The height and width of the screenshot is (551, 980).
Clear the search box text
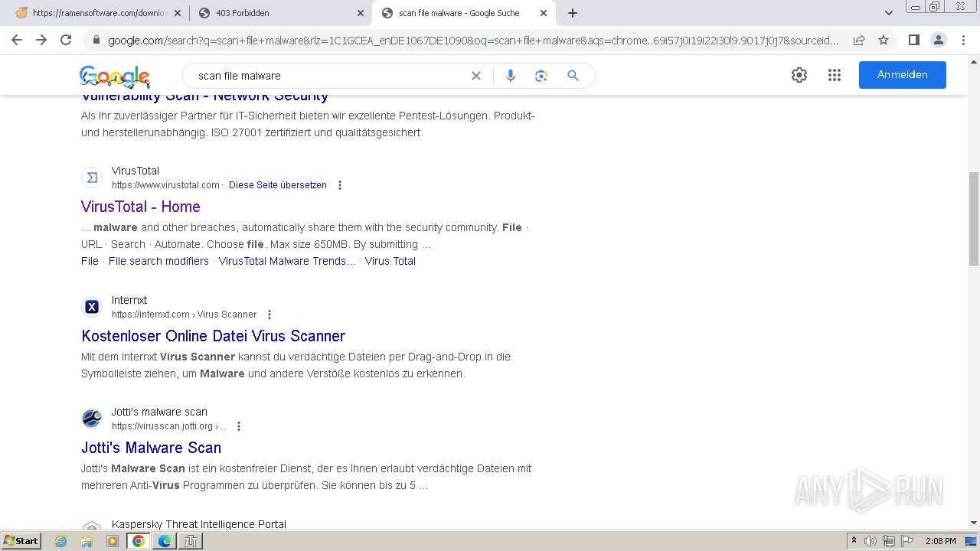tap(476, 76)
